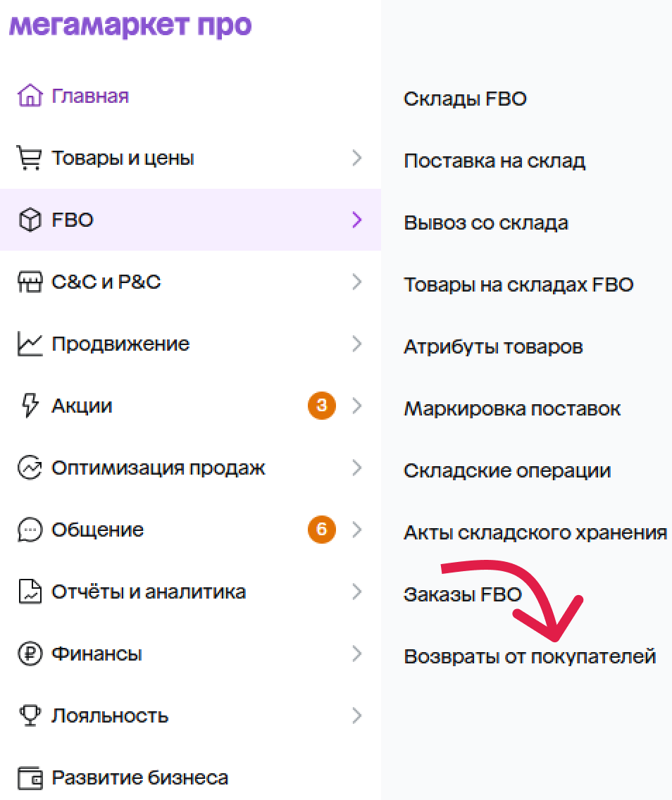Click the мегамаркет про logo
The height and width of the screenshot is (800, 672).
(x=130, y=25)
